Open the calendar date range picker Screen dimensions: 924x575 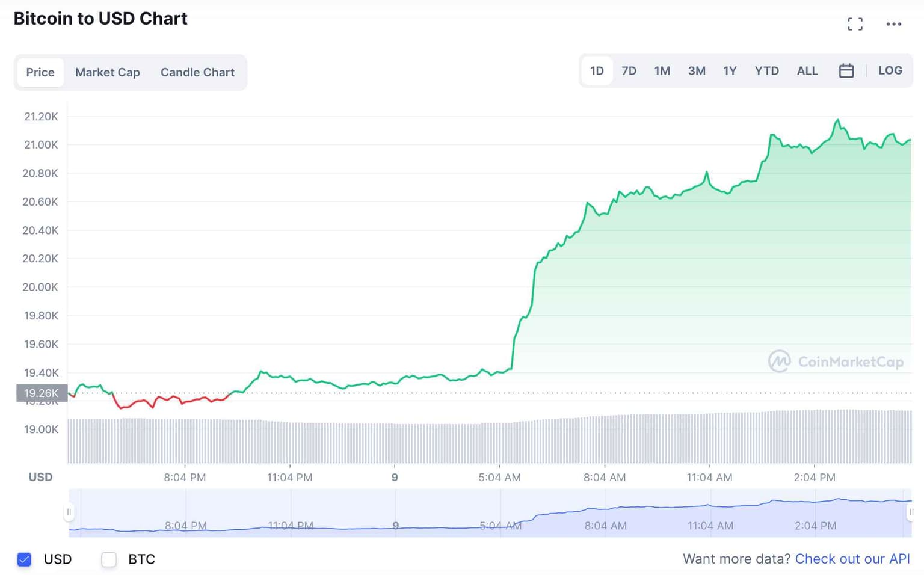tap(846, 71)
